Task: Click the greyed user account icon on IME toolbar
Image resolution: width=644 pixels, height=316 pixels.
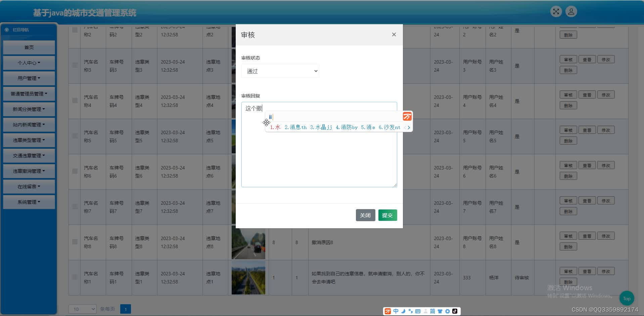Action: pyautogui.click(x=425, y=311)
